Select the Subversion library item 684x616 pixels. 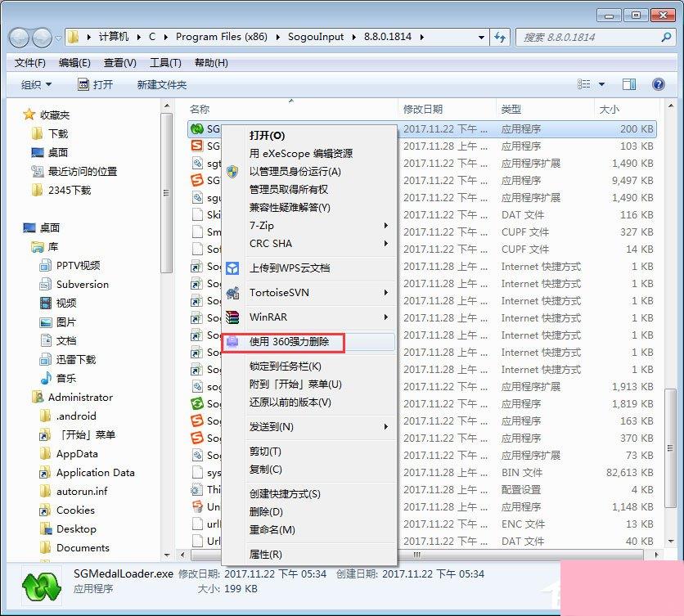click(83, 285)
